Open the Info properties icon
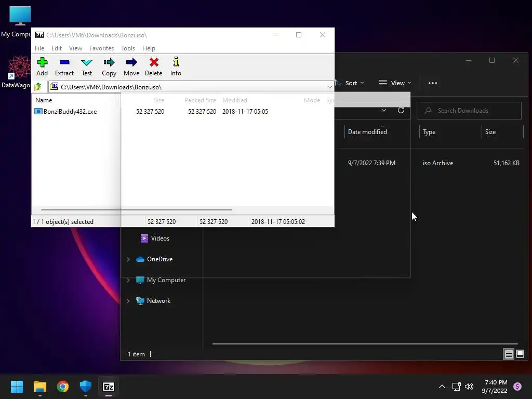 176,66
